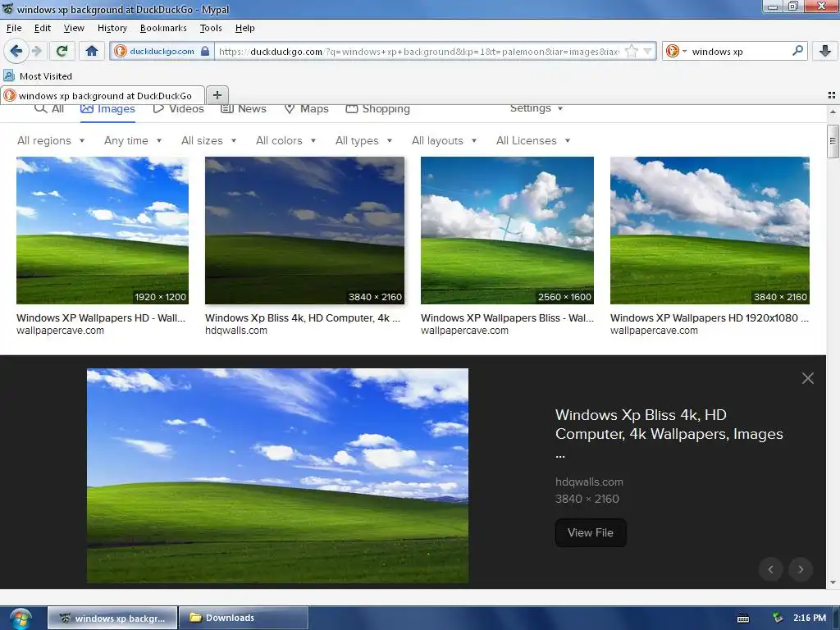
Task: Open the URL history dropdown arrow
Action: 648,52
